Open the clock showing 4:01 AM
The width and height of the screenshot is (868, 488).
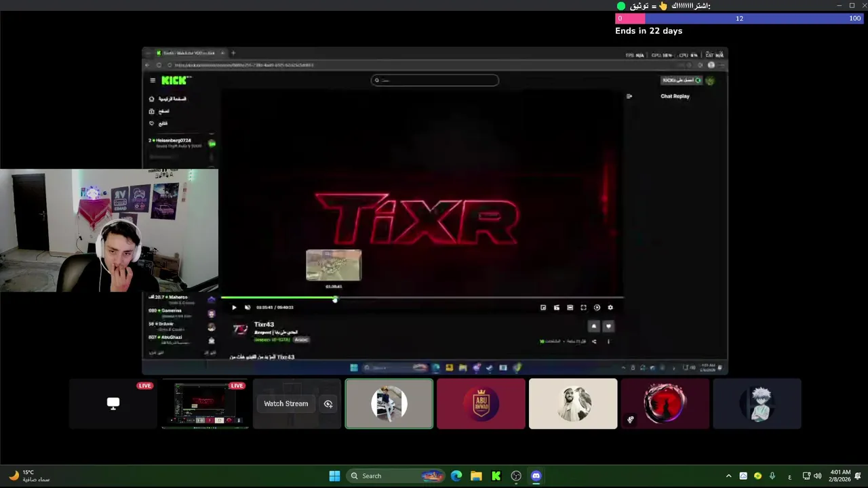[x=840, y=476]
